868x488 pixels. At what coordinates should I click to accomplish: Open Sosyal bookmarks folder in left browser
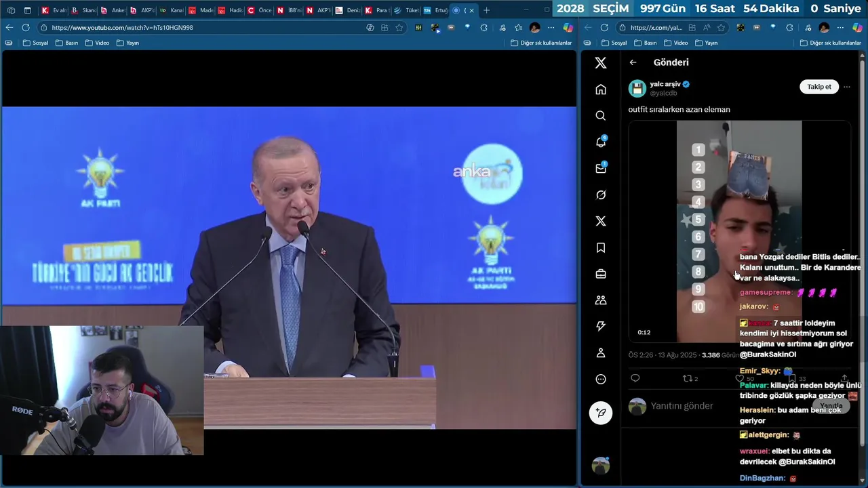click(x=35, y=43)
